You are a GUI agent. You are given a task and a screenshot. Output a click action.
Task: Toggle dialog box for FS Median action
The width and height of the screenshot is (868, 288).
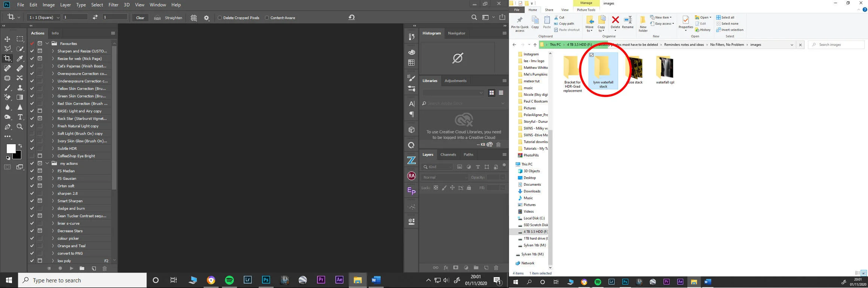click(x=40, y=171)
